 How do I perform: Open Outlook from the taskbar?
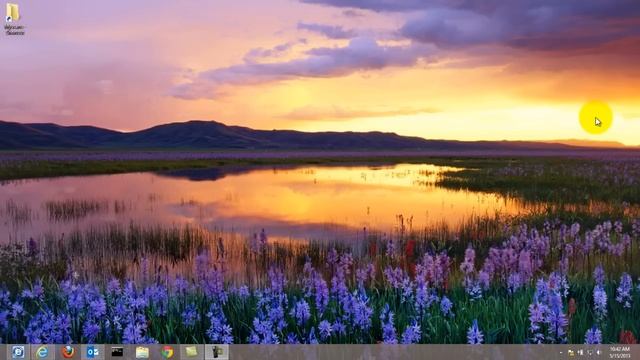(93, 352)
